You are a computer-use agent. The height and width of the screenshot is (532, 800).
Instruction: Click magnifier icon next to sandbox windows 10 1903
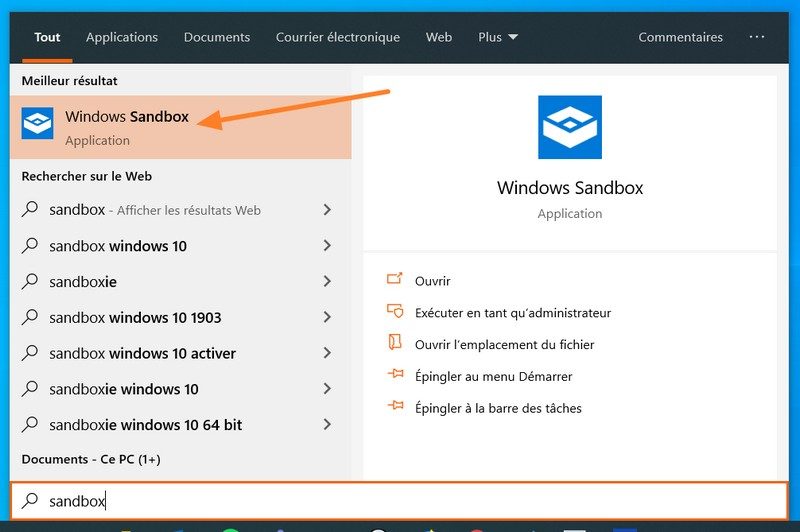coord(30,317)
